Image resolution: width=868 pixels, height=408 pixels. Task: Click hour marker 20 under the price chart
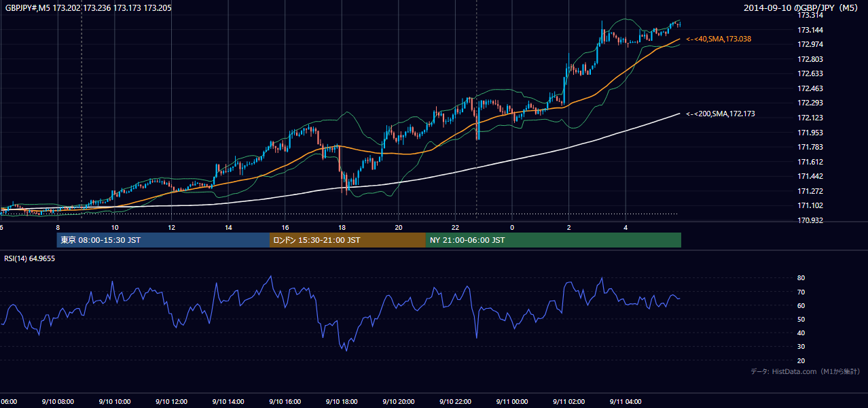[x=398, y=227]
